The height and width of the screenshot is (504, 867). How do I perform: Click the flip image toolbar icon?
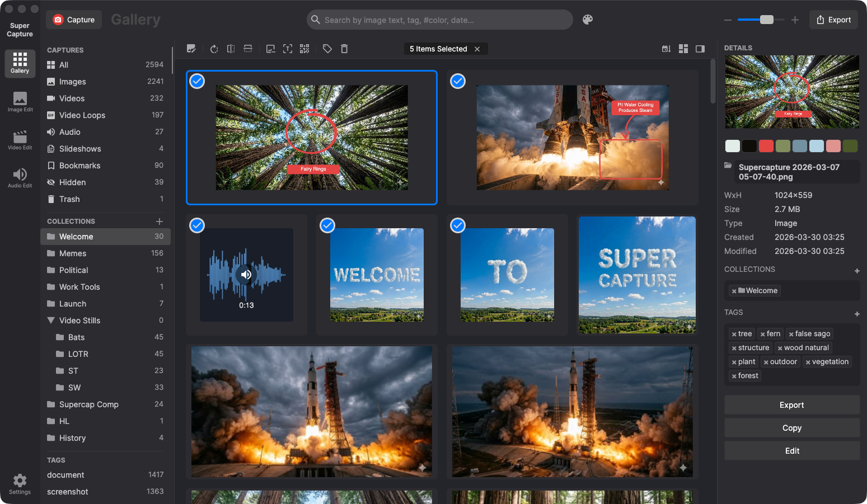tap(231, 49)
